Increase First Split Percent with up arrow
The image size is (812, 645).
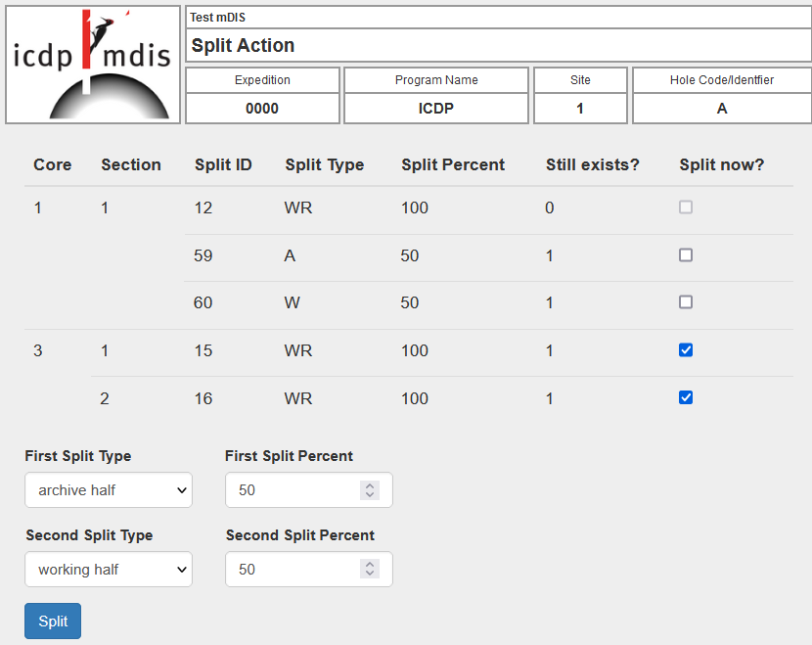tap(369, 485)
